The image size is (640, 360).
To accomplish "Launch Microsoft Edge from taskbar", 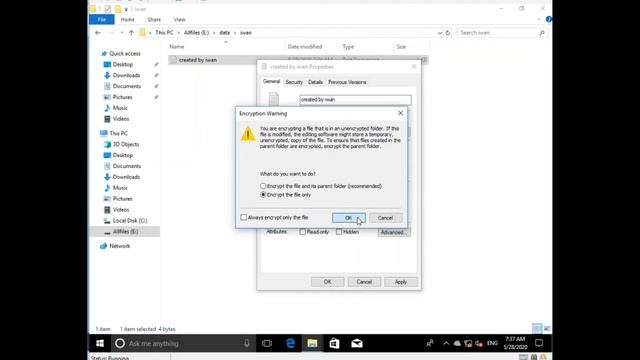I will (290, 344).
